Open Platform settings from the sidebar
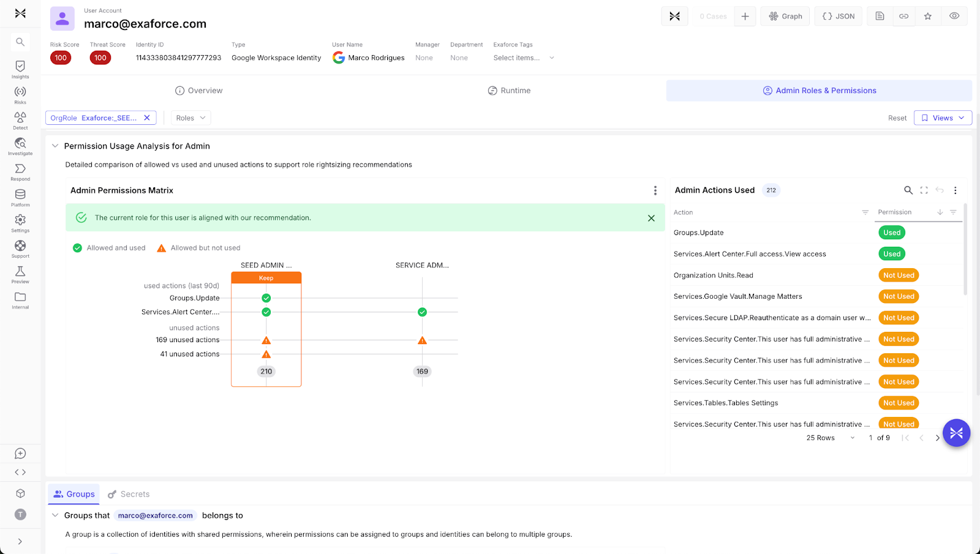The image size is (980, 554). 20,196
